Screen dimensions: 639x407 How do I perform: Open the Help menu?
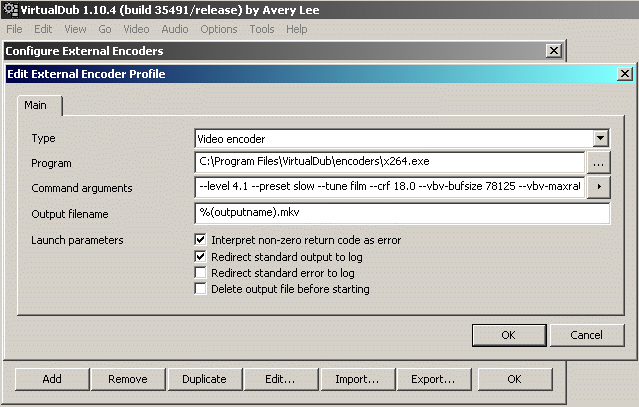point(296,29)
